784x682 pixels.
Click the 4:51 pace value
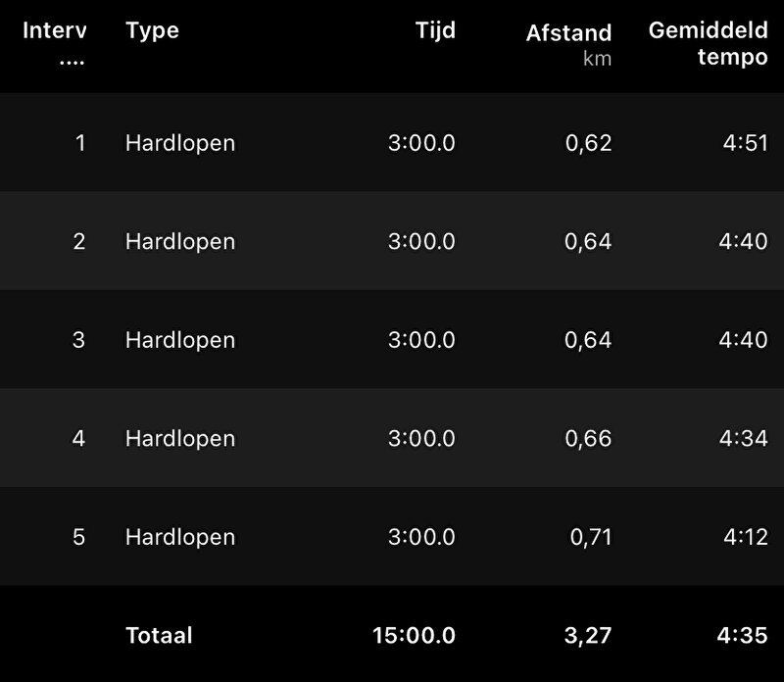746,143
